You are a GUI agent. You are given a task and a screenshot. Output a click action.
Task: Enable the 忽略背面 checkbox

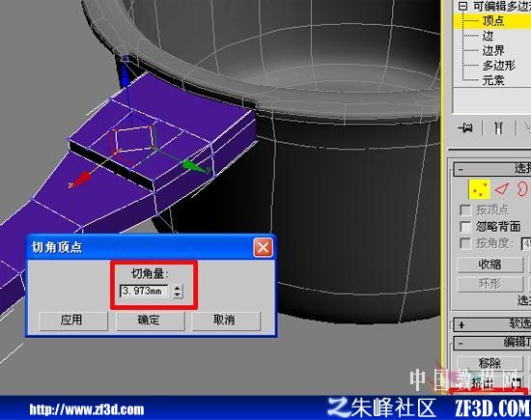point(465,226)
